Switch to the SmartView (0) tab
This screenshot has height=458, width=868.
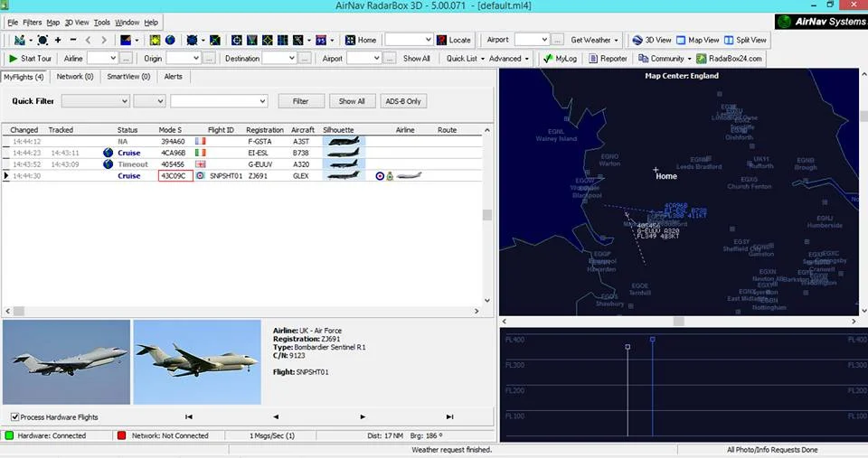[x=128, y=76]
